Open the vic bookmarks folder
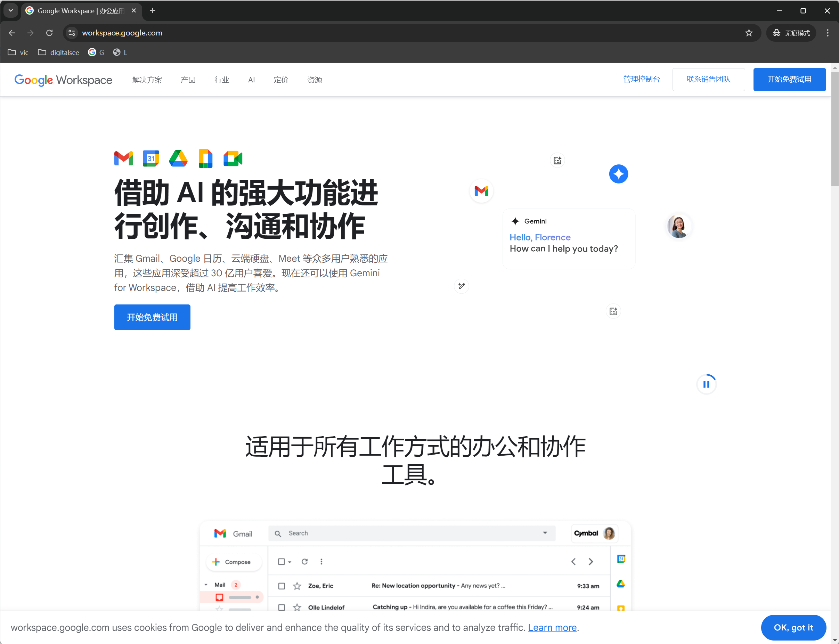Image resolution: width=839 pixels, height=644 pixels. (x=18, y=52)
